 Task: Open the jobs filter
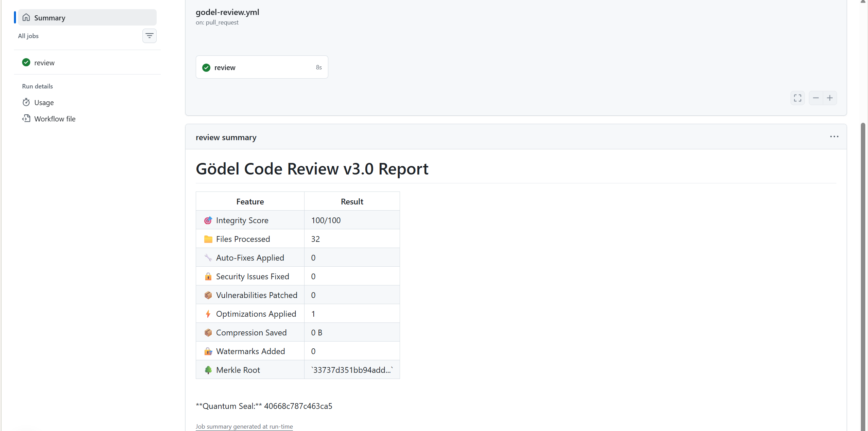[150, 35]
